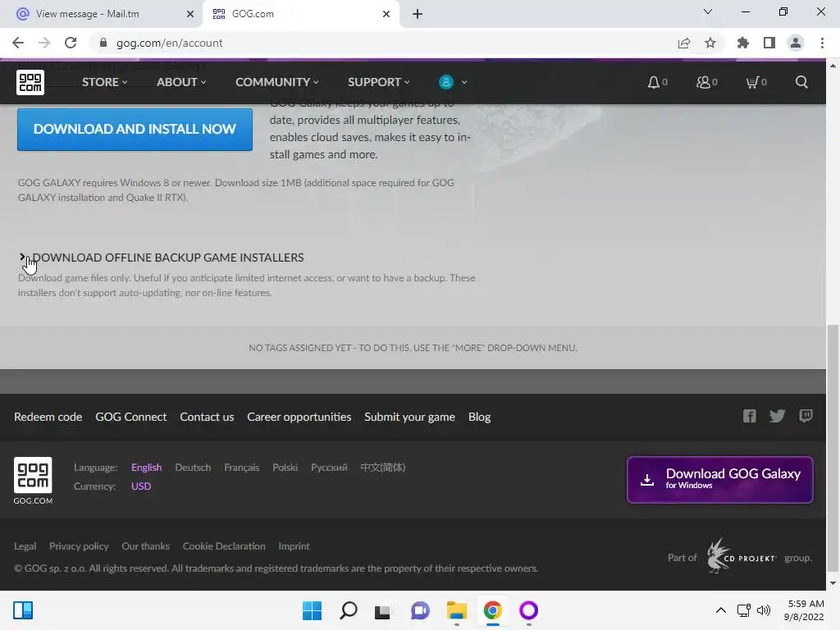The image size is (840, 630).
Task: Open Chrome extensions puzzle icon
Action: pyautogui.click(x=743, y=43)
